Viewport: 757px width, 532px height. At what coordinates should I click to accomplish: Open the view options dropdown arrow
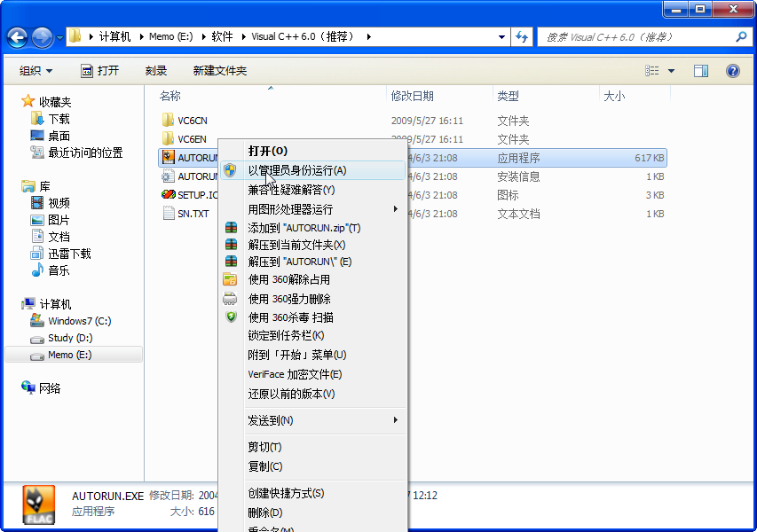[x=671, y=71]
